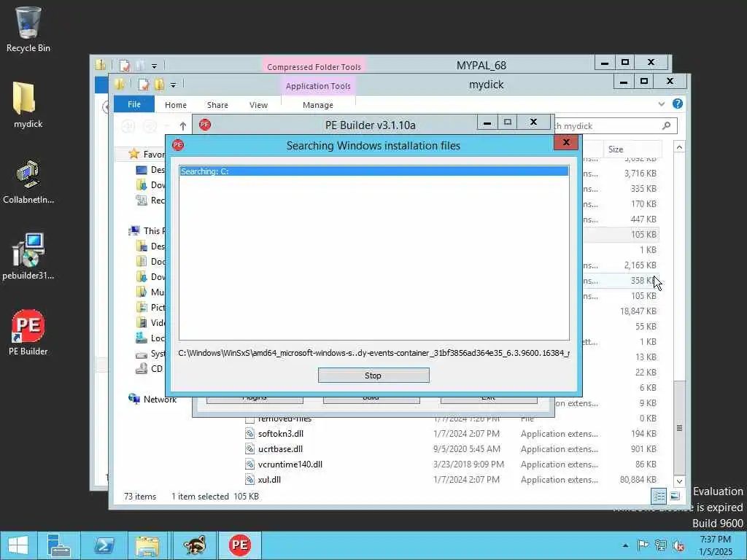Open Quick Access dropdown in MYPAL_68 window

coord(154,66)
